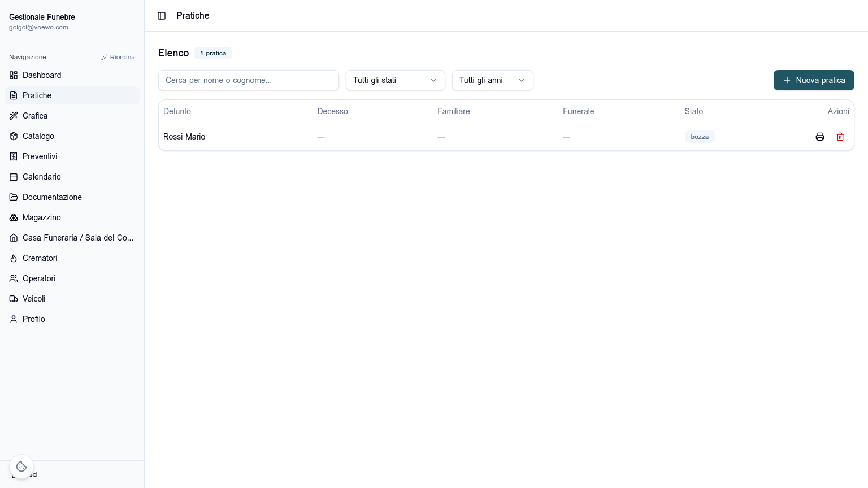Create a Nuova pratica
The width and height of the screenshot is (868, 488).
(814, 80)
